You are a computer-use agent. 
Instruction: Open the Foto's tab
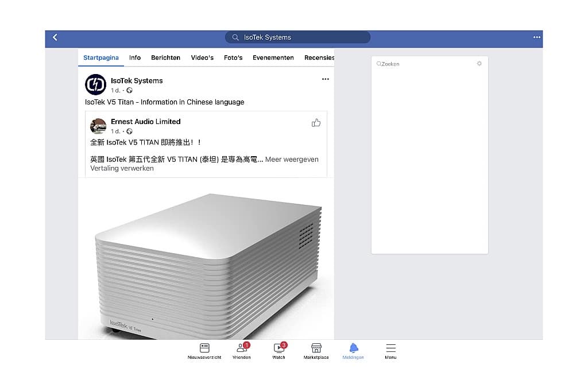click(233, 57)
